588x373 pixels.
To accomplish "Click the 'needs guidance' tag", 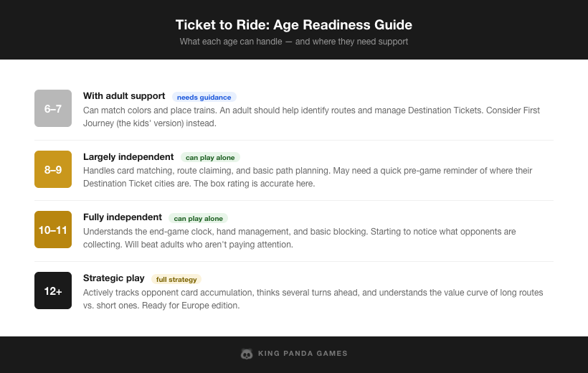I will 204,97.
